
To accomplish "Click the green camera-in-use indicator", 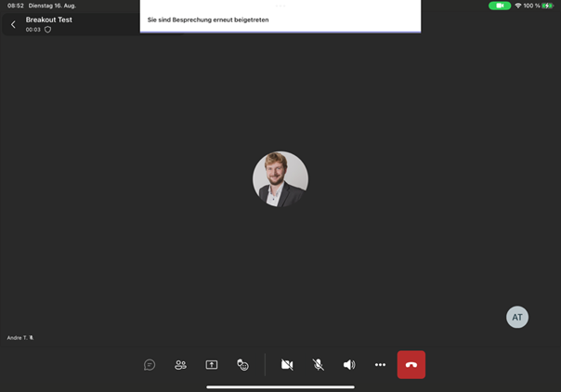I will pos(500,6).
